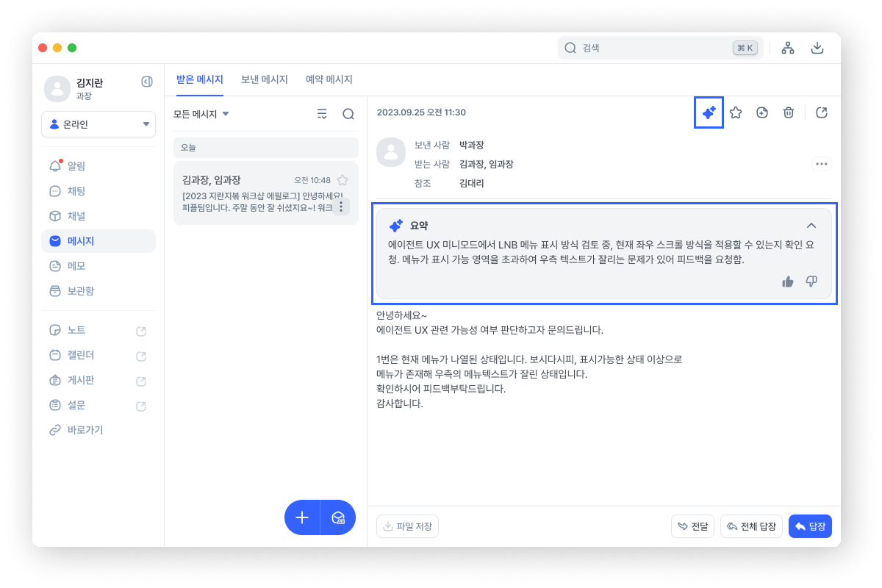This screenshot has height=588, width=882.
Task: Star the message from 박과장
Action: pos(736,112)
